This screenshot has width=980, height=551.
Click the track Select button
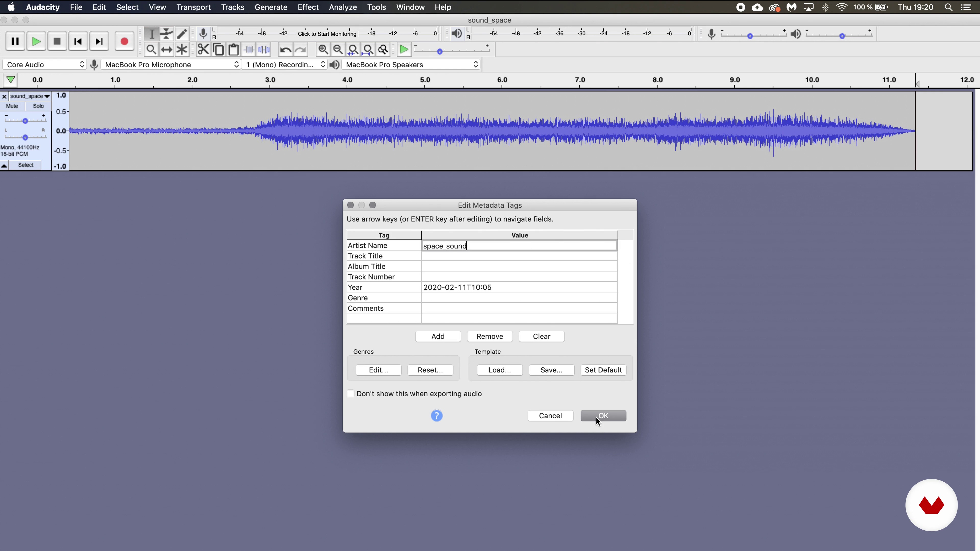click(x=26, y=165)
